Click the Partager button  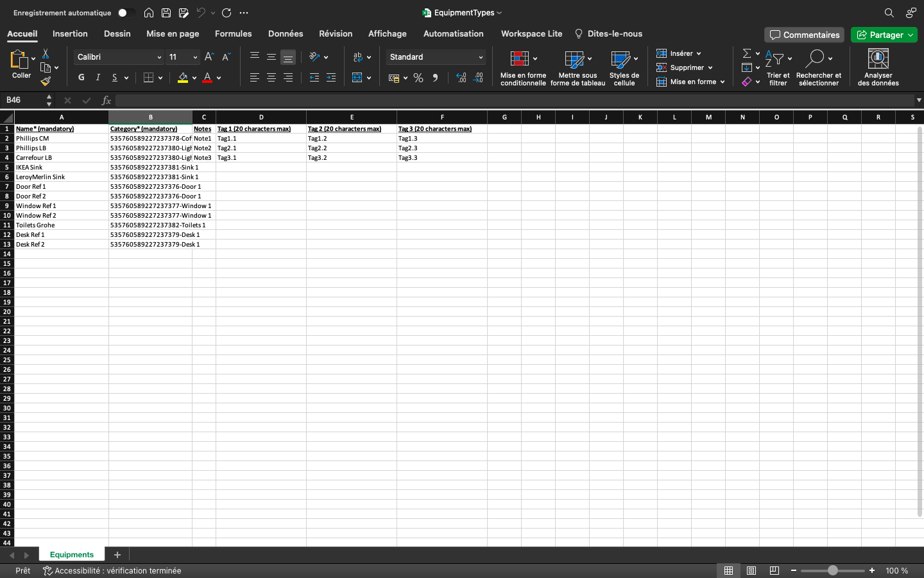click(x=884, y=35)
